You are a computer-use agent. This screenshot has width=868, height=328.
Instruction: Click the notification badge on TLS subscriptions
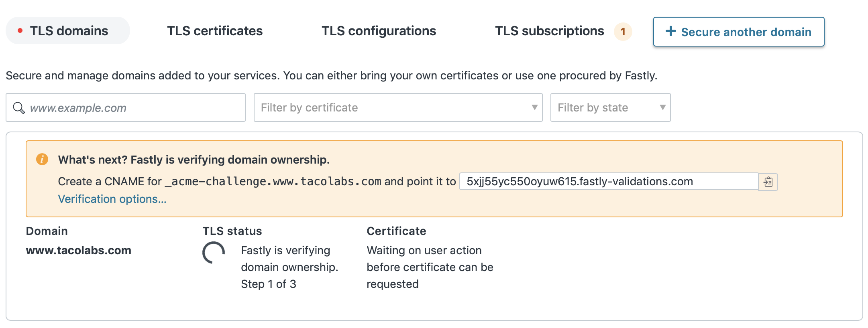point(623,31)
